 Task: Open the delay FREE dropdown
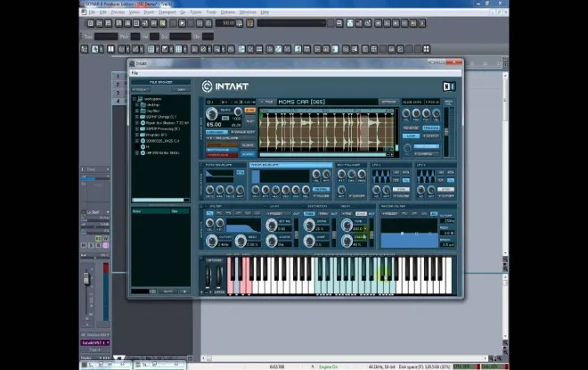coord(347,213)
